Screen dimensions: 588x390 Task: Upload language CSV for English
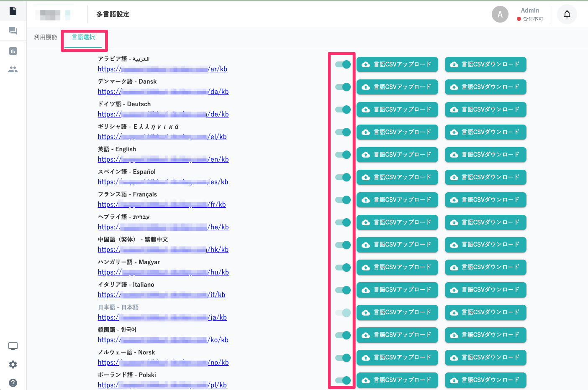397,155
